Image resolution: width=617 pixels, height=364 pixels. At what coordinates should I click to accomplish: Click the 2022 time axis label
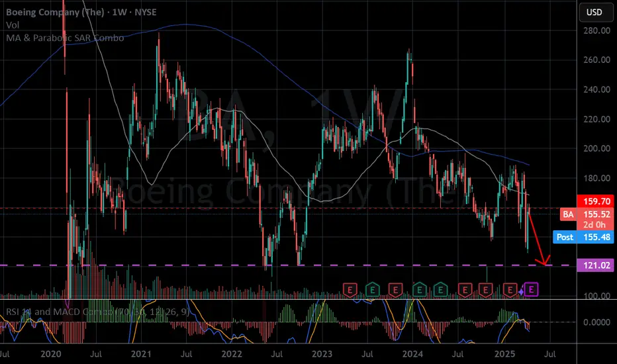point(232,354)
